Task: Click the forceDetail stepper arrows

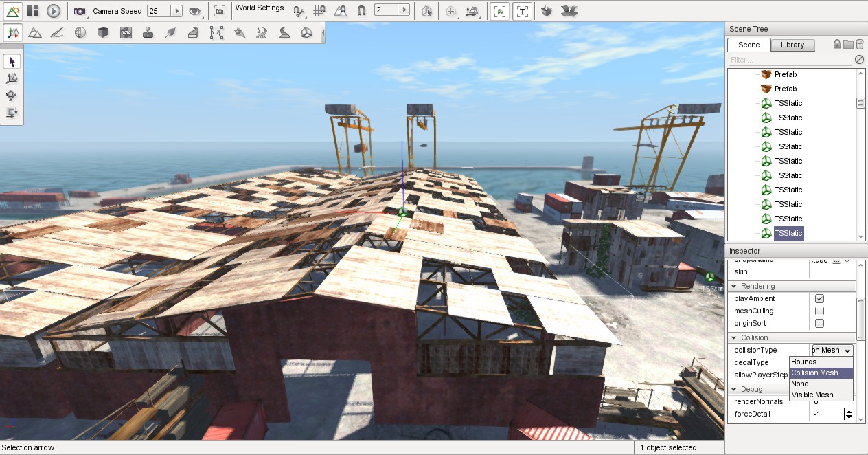Action: coord(849,414)
